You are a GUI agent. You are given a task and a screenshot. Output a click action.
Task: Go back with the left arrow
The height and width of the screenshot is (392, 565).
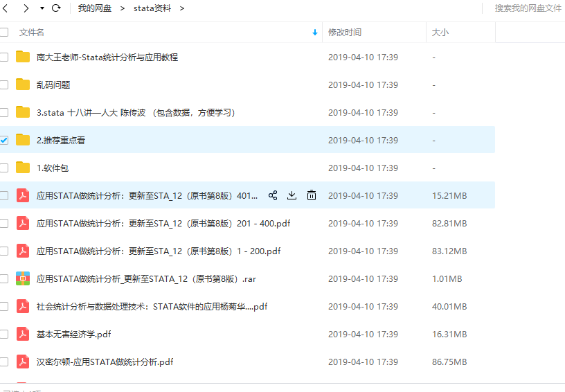[x=5, y=8]
